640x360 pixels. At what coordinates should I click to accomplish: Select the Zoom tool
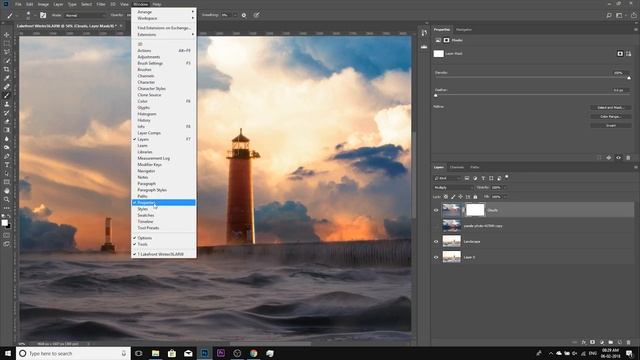(7, 199)
